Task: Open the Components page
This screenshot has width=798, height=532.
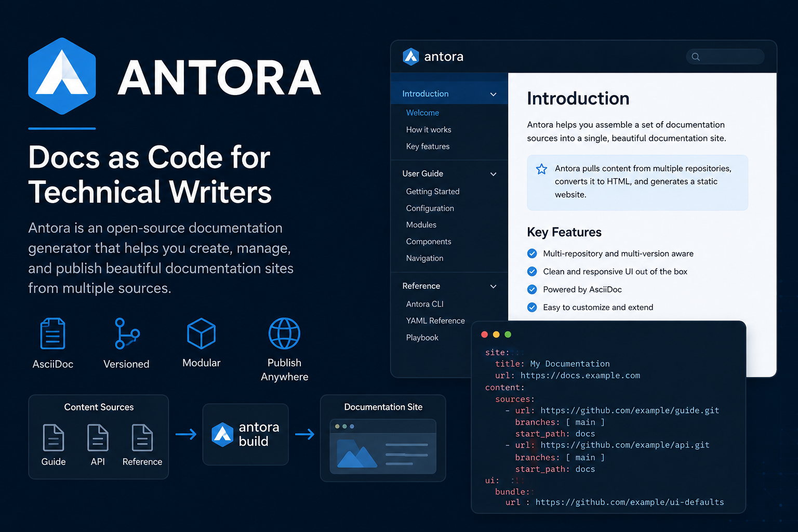Action: pyautogui.click(x=429, y=242)
